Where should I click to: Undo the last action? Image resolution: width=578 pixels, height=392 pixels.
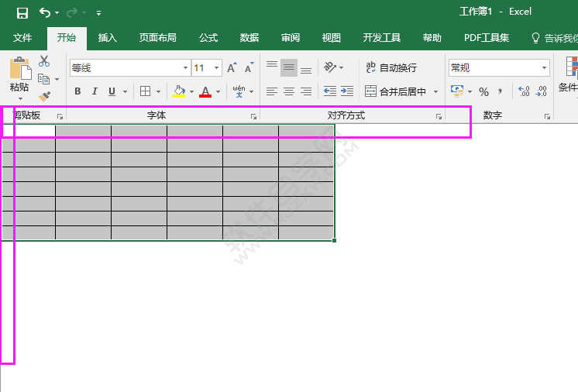(x=45, y=13)
